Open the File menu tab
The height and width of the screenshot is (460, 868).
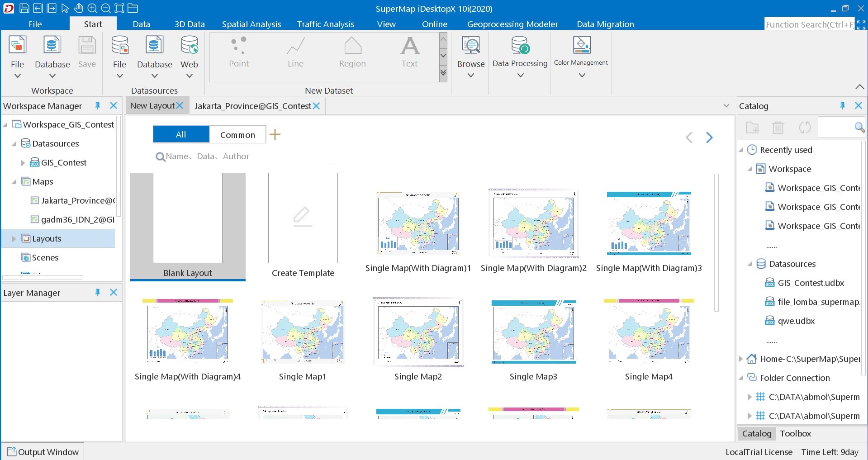click(35, 24)
